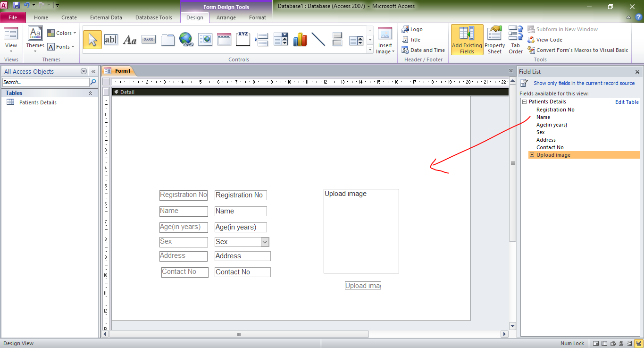Add Date and Time to the form
The height and width of the screenshot is (348, 644).
tap(423, 50)
